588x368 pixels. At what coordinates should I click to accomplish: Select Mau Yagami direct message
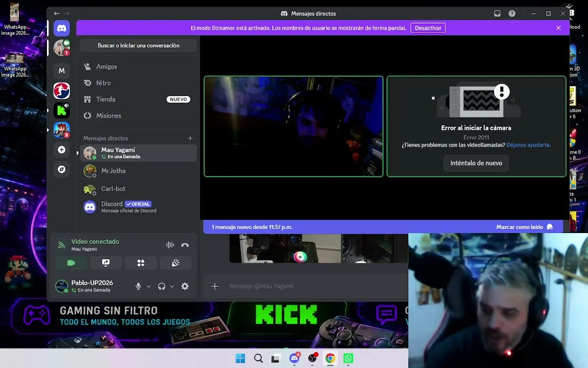(138, 153)
